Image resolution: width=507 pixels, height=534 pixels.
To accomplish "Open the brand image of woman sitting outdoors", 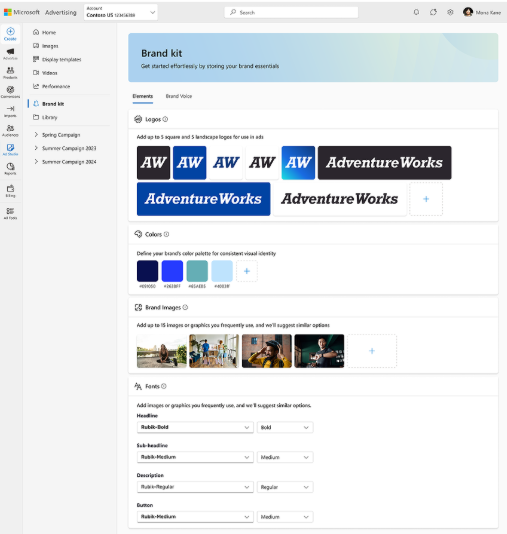I will [162, 351].
